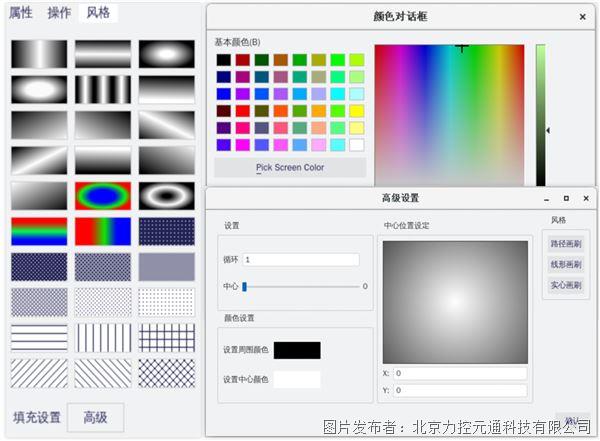600x441 pixels.
Task: Click the brightness value strip beside the spectrum
Action: [x=541, y=115]
